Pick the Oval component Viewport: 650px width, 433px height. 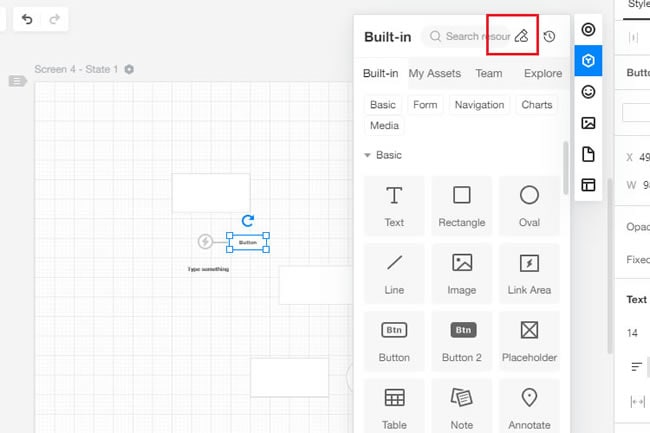(x=529, y=206)
